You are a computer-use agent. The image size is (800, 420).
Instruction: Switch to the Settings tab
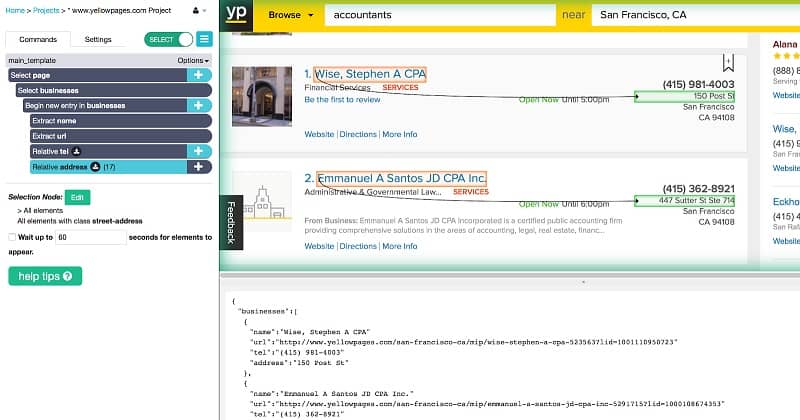pos(98,39)
